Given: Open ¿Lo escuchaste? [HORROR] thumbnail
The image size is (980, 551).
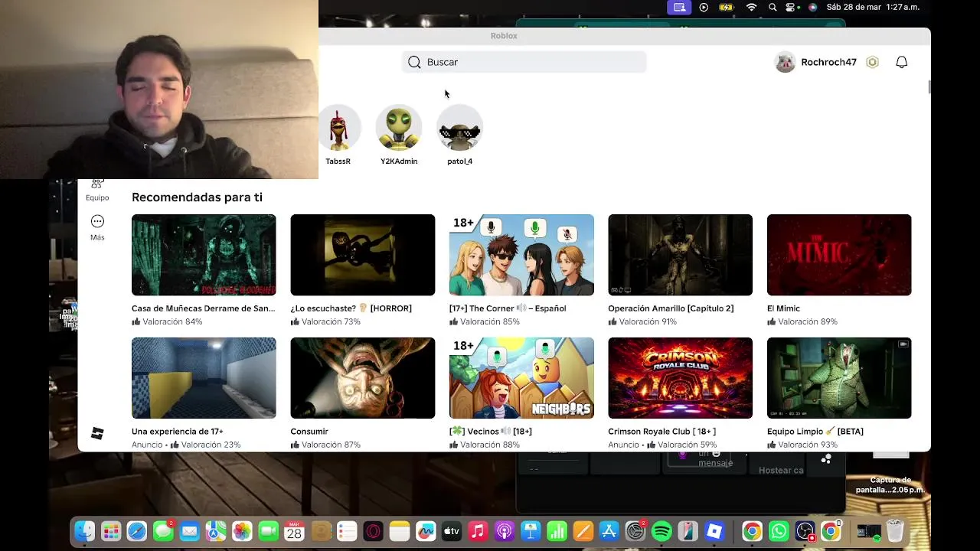Looking at the screenshot, I should (x=363, y=255).
